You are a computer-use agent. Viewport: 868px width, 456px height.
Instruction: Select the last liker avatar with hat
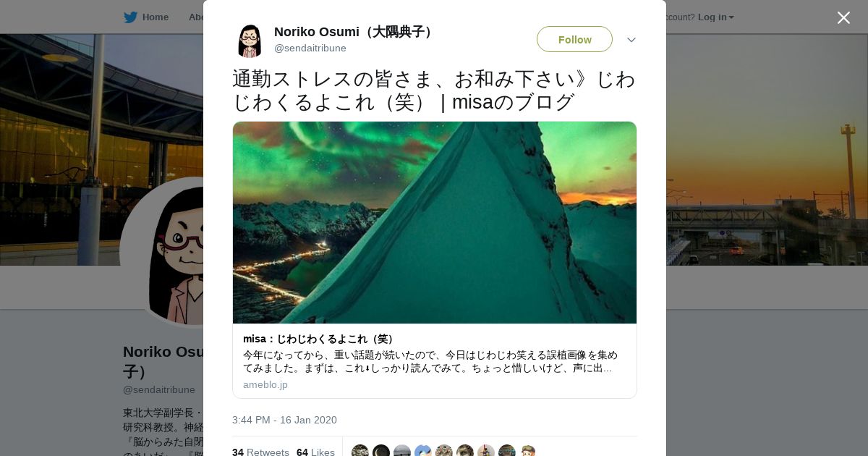coord(528,451)
